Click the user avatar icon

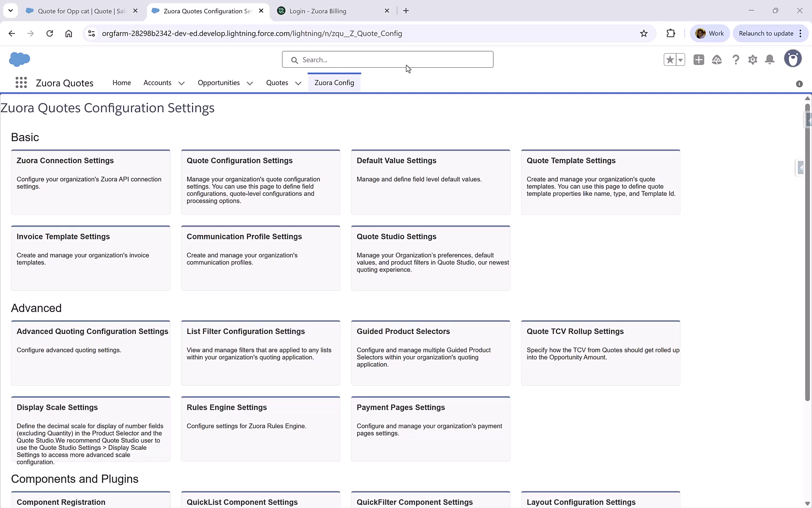[x=793, y=58]
